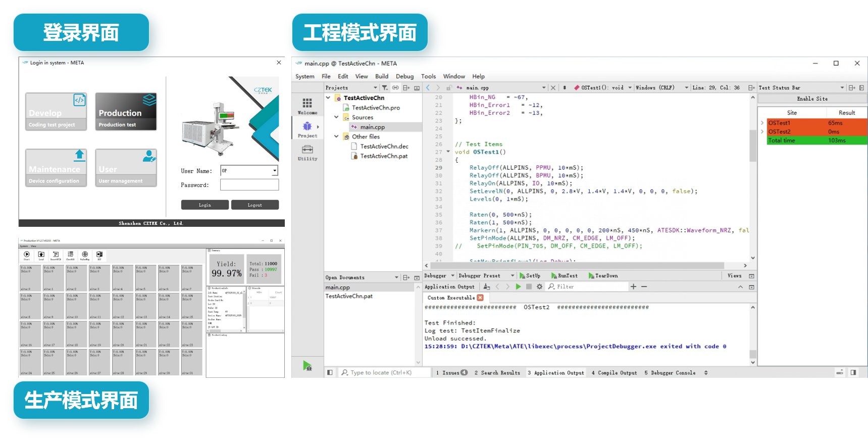Click the RunTest button
The width and height of the screenshot is (868, 442).
(x=564, y=276)
